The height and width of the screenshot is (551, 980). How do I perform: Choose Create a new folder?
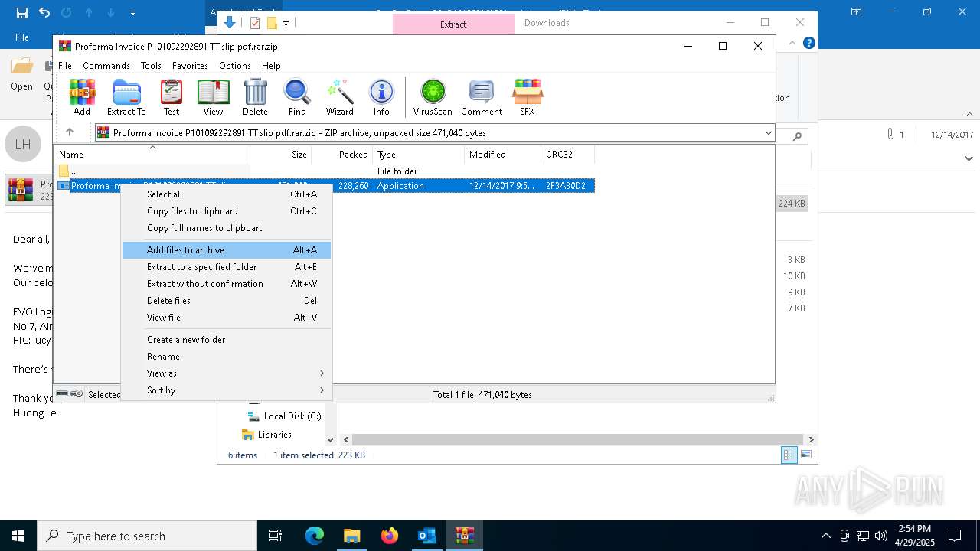[x=227, y=340]
